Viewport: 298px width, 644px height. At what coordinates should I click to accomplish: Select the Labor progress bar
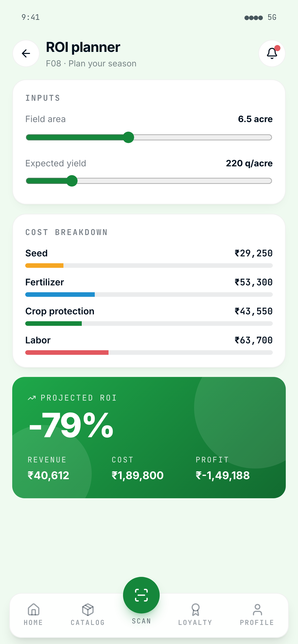tap(148, 353)
